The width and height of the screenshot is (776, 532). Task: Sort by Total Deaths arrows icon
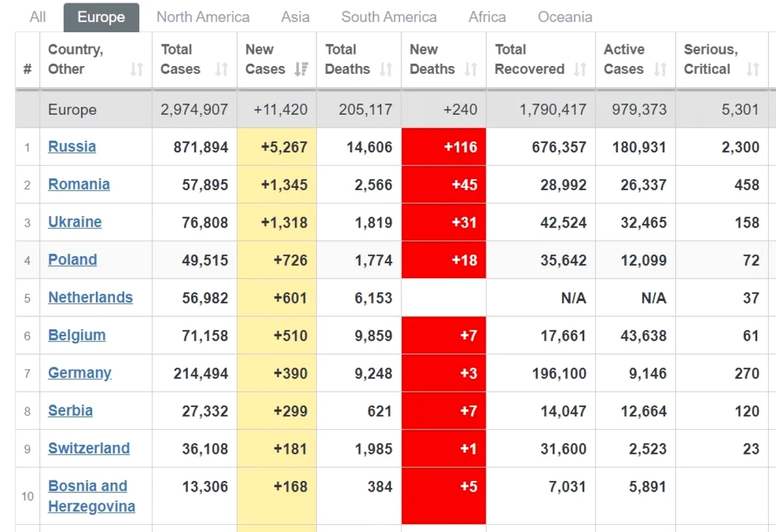click(386, 70)
